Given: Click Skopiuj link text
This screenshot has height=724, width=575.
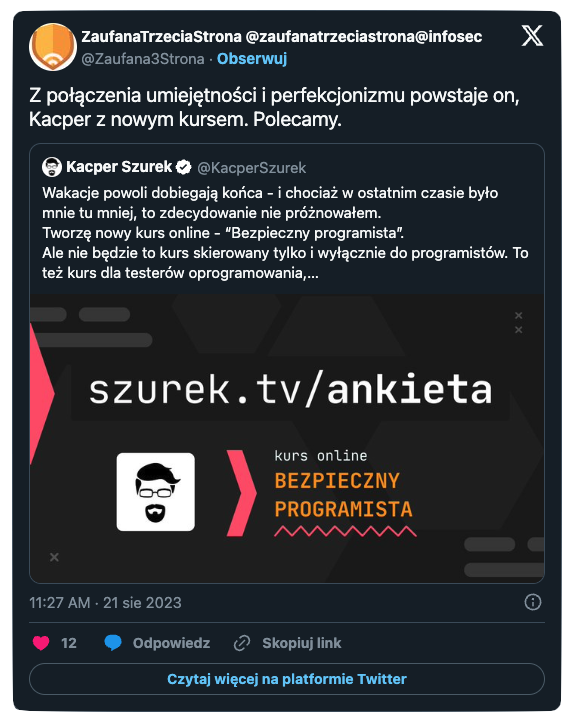Looking at the screenshot, I should coord(302,643).
